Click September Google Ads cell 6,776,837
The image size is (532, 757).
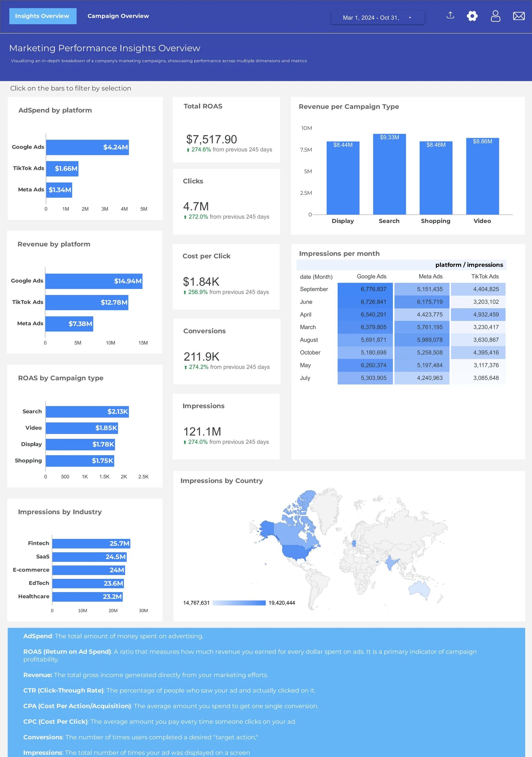(365, 289)
